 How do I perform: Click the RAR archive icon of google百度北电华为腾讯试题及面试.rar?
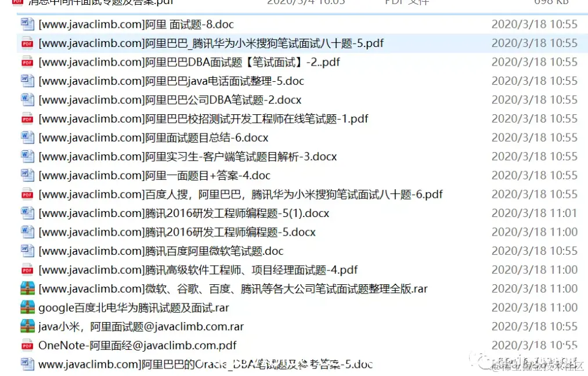[27, 308]
